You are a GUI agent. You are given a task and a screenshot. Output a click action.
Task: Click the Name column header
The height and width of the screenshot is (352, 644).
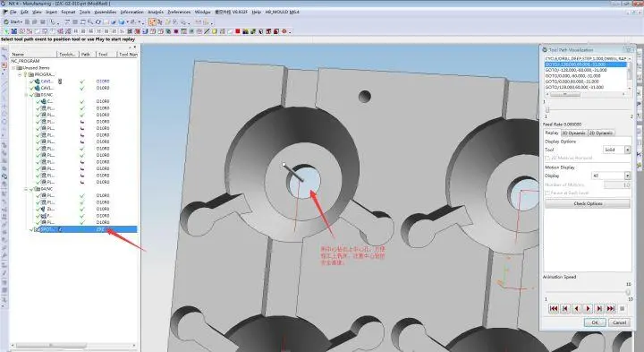[33, 55]
